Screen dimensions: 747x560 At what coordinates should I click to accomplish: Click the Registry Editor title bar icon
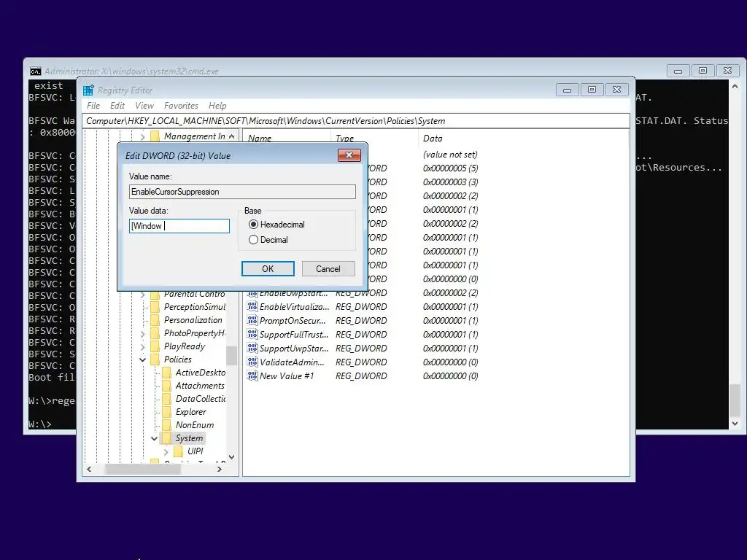[x=88, y=90]
